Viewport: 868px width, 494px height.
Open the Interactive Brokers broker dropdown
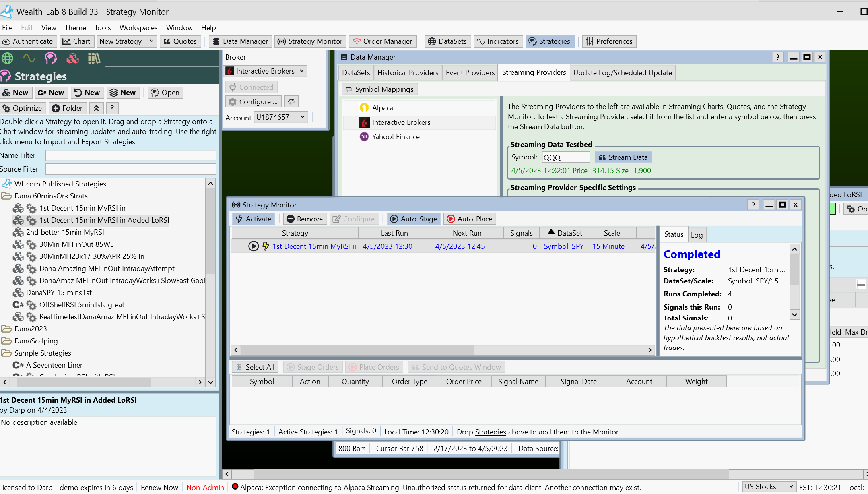266,71
